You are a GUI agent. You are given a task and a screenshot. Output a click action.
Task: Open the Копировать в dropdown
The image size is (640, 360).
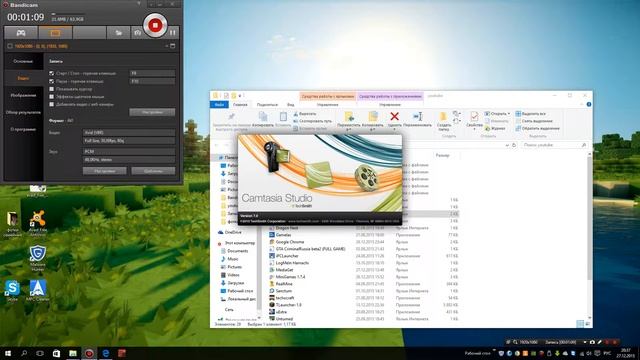(x=373, y=121)
